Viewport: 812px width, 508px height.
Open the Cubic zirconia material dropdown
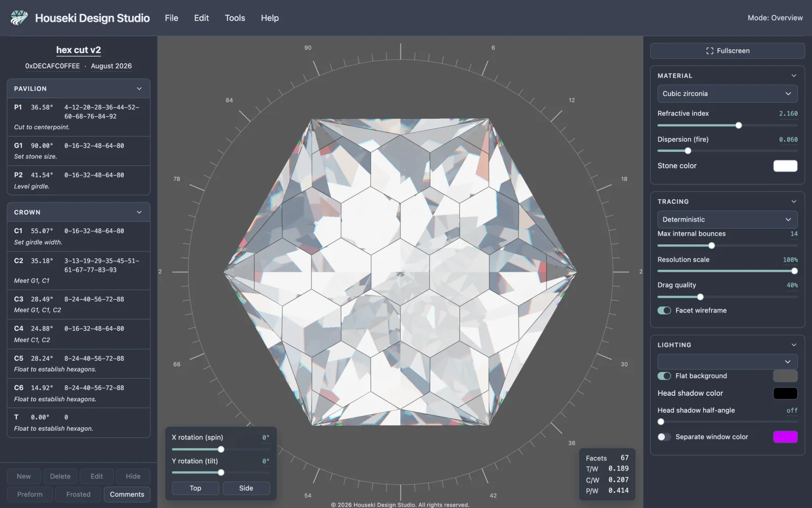tap(727, 93)
